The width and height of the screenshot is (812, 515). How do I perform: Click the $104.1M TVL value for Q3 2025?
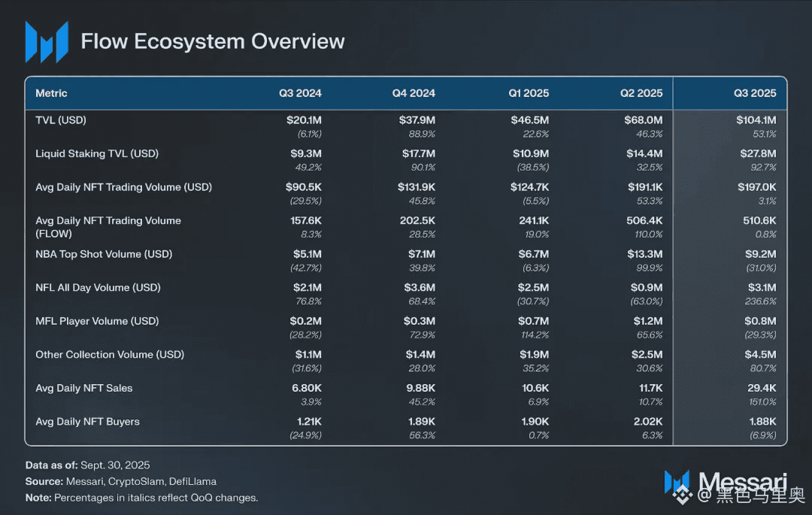(x=756, y=120)
